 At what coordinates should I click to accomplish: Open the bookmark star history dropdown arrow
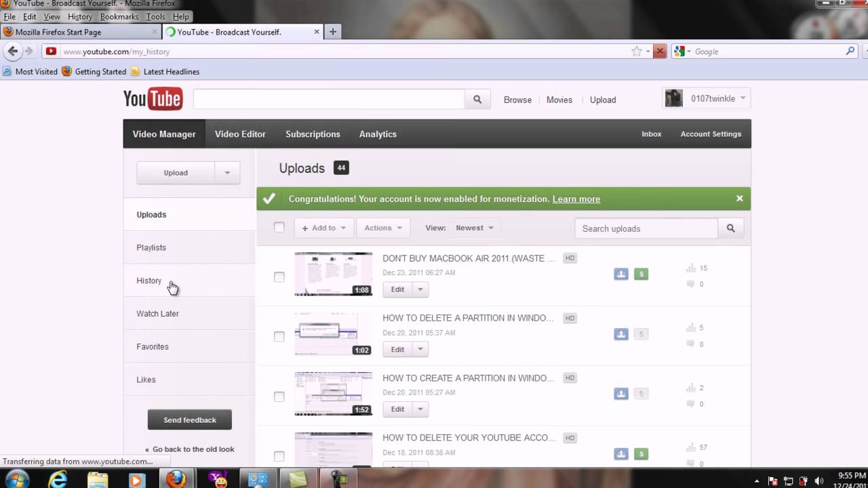pos(648,52)
